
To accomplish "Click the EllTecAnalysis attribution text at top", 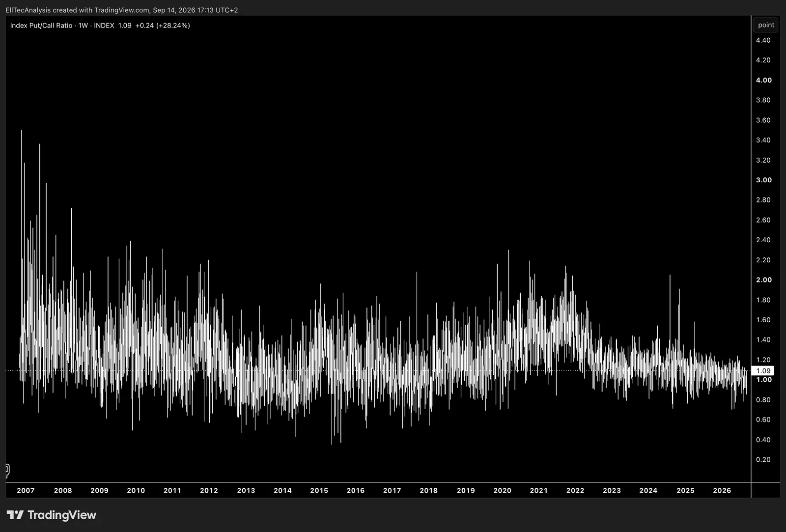I will point(122,10).
